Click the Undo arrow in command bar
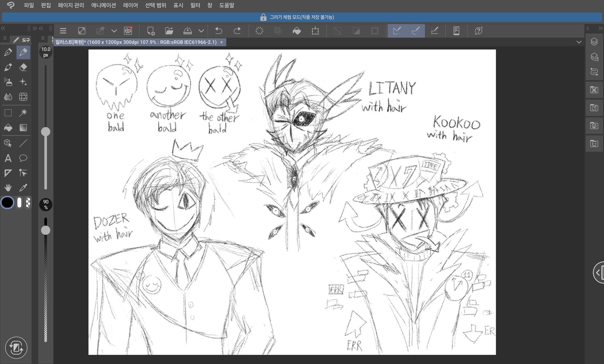The width and height of the screenshot is (604, 364). point(219,31)
